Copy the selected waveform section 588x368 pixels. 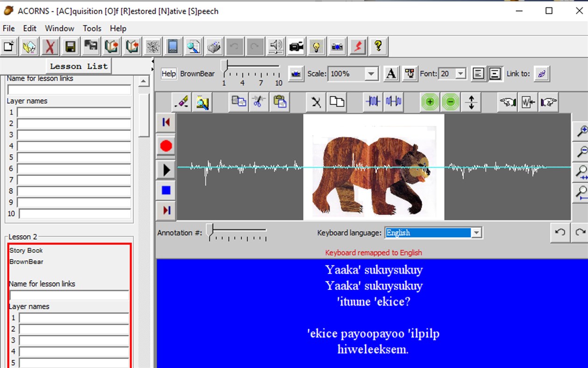click(238, 102)
